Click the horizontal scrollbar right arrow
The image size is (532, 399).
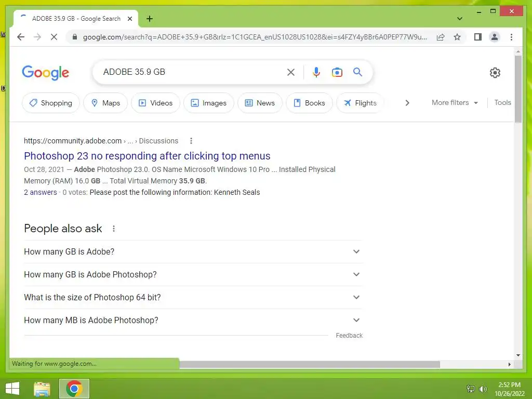point(510,364)
